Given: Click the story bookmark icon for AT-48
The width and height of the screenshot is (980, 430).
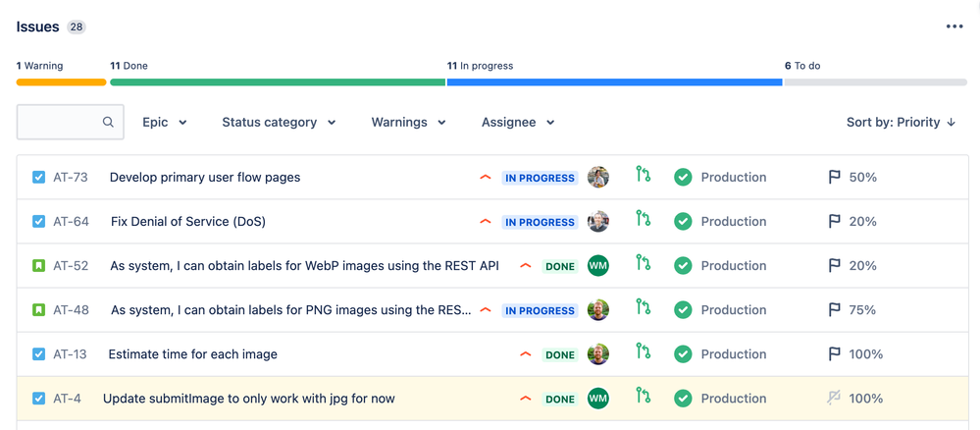Looking at the screenshot, I should click(39, 310).
